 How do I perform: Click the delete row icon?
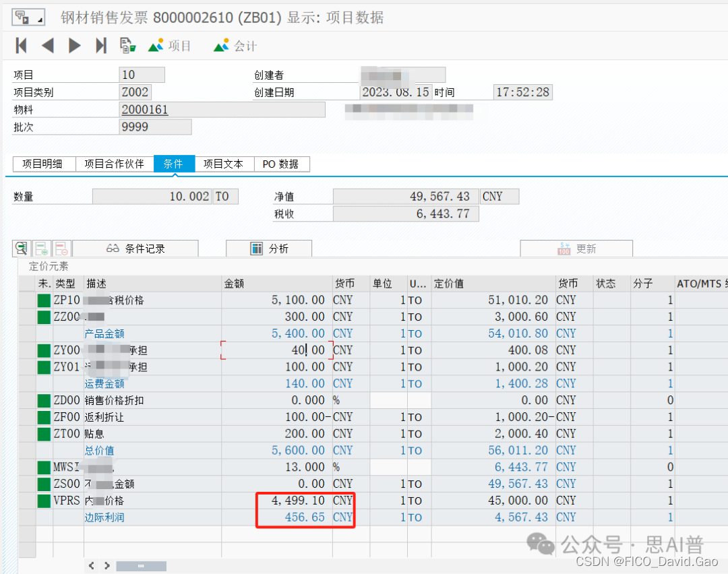62,248
